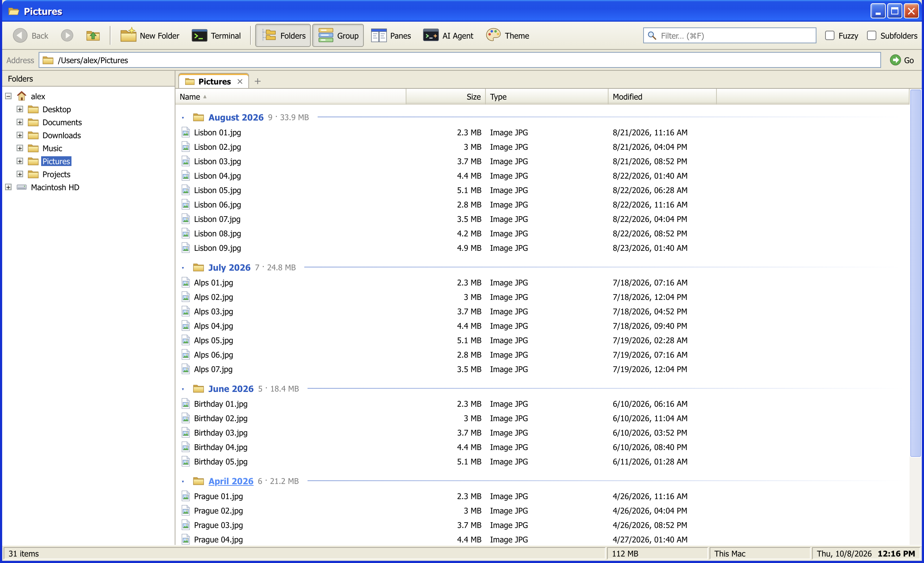Viewport: 924px width, 563px height.
Task: Click the alex home icon
Action: pos(22,96)
